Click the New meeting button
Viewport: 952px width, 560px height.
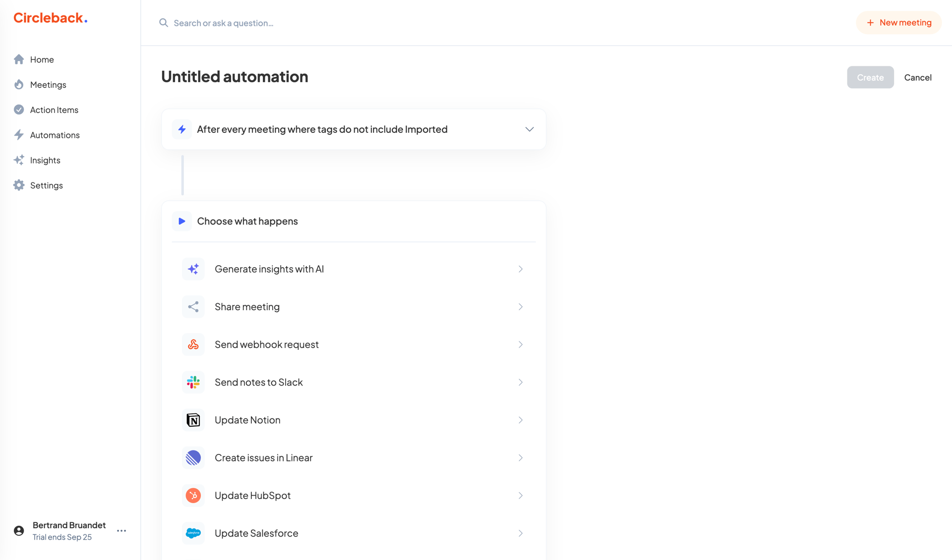(898, 22)
